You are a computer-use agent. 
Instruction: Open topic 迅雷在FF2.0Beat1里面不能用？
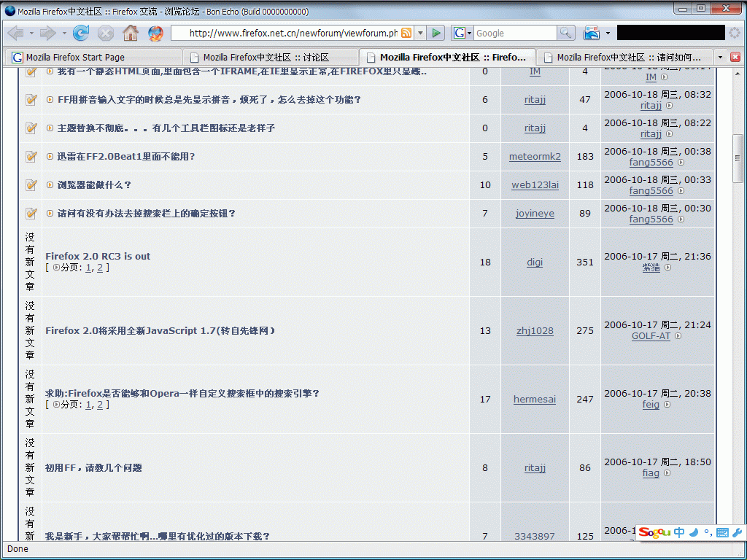coord(126,156)
